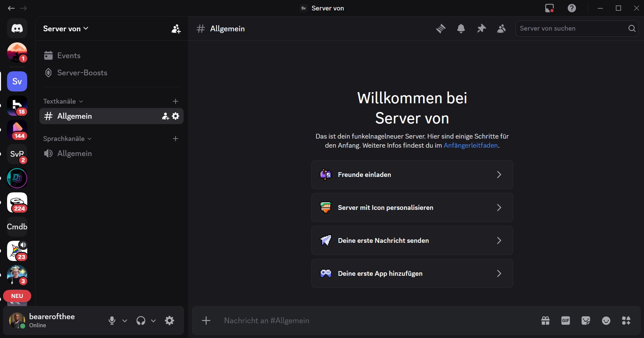
Task: Toggle headphone deafen
Action: pos(141,321)
